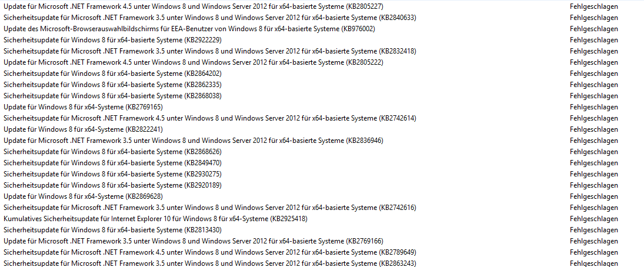Select .NET Framework 3.5 update KB2836946
The image size is (644, 267).
193,141
